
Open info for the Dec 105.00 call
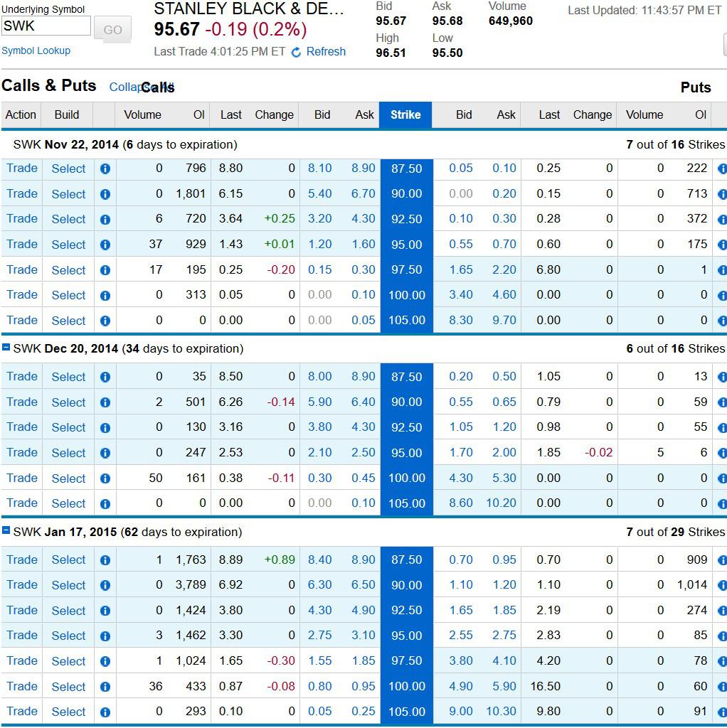pyautogui.click(x=104, y=503)
